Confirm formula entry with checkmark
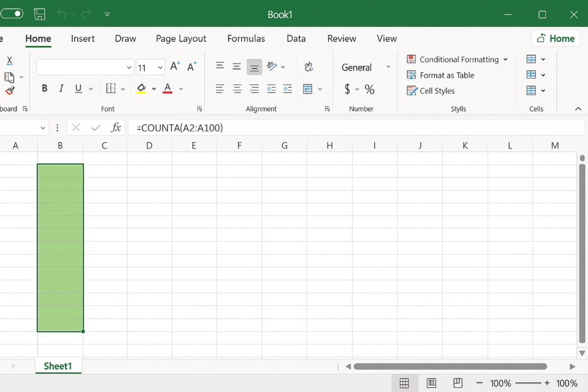Screen dimensions: 588x392 [x=96, y=128]
